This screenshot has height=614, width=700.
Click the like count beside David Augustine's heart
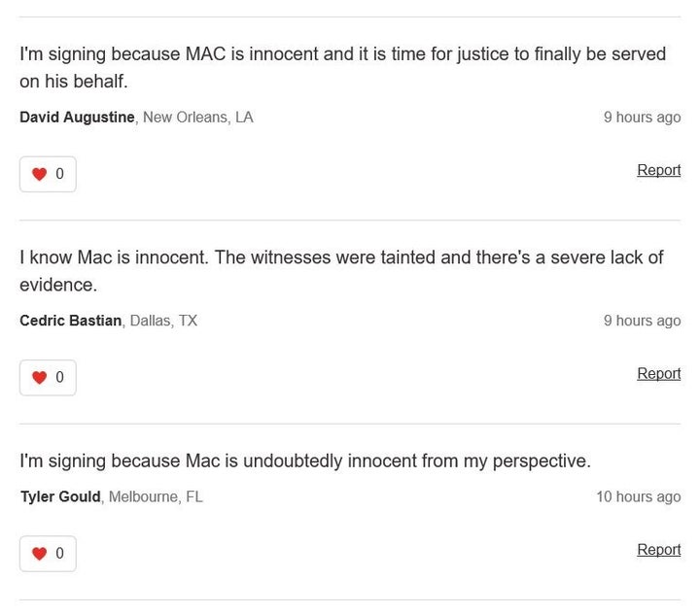(x=59, y=175)
